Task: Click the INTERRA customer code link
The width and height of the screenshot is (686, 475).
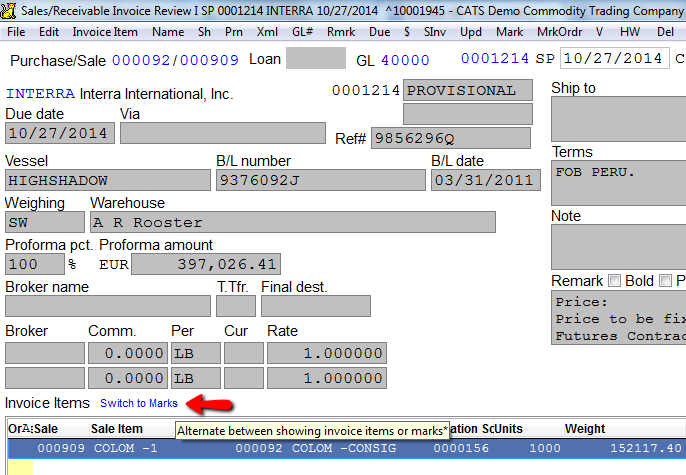Action: tap(40, 94)
